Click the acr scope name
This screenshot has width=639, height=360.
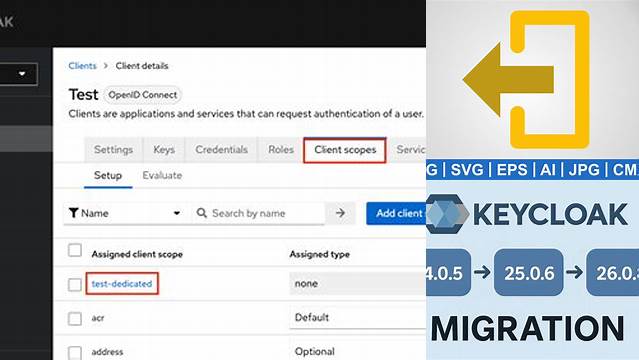(98, 318)
